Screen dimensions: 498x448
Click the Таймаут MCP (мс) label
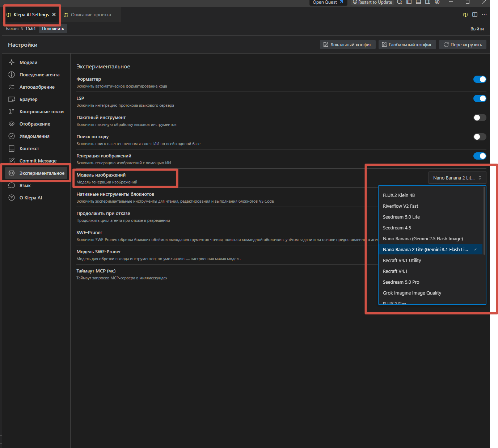[x=96, y=271]
